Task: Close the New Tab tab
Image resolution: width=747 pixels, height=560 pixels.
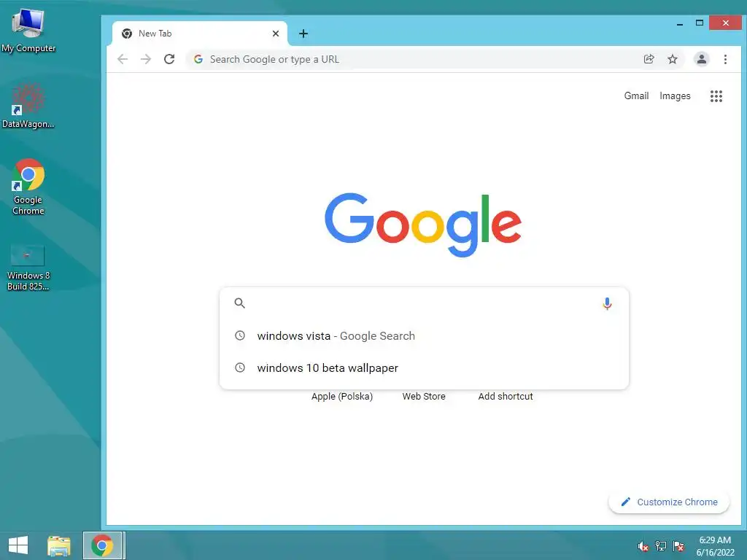Action: pyautogui.click(x=275, y=34)
